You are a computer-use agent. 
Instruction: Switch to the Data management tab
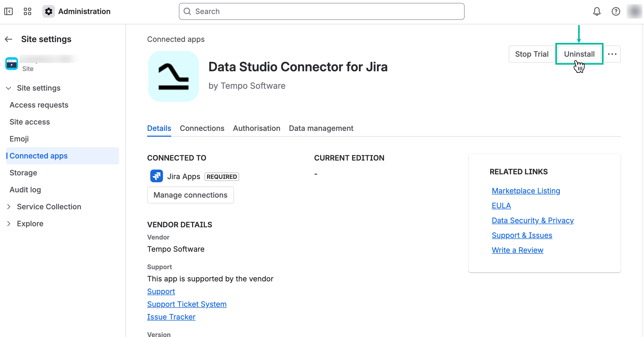tap(321, 128)
